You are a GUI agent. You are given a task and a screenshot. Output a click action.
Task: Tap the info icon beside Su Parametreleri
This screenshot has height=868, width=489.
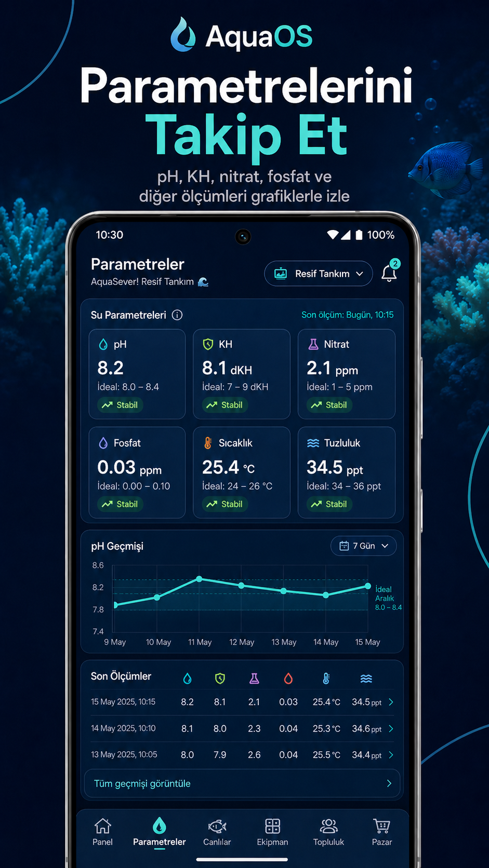click(177, 315)
